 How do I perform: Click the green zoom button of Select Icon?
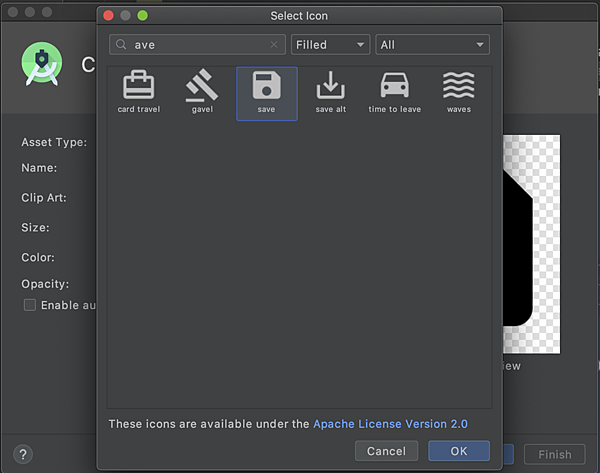pyautogui.click(x=142, y=16)
